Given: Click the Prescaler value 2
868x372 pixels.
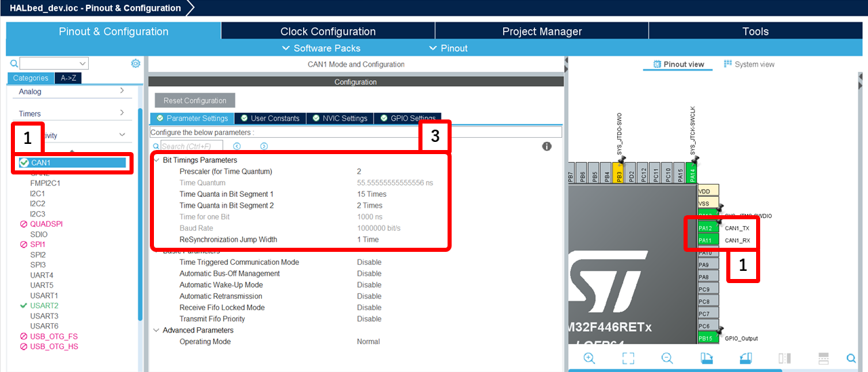Looking at the screenshot, I should pos(359,171).
